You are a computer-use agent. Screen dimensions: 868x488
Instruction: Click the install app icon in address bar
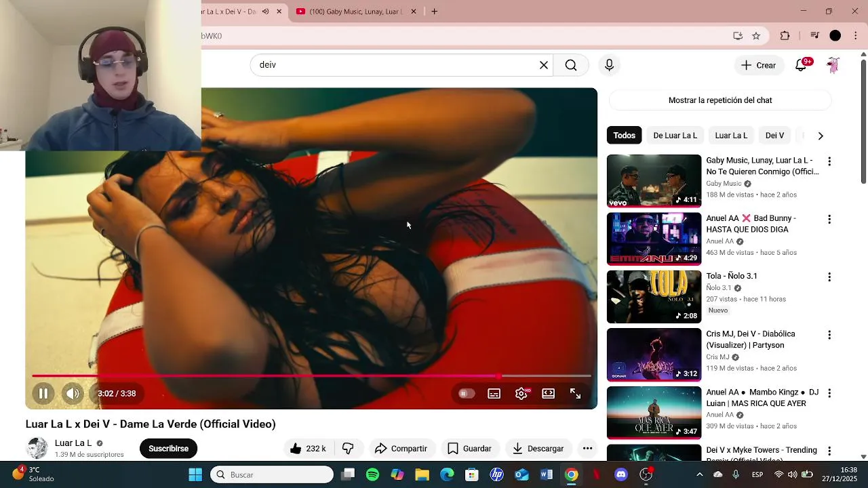[x=738, y=36]
